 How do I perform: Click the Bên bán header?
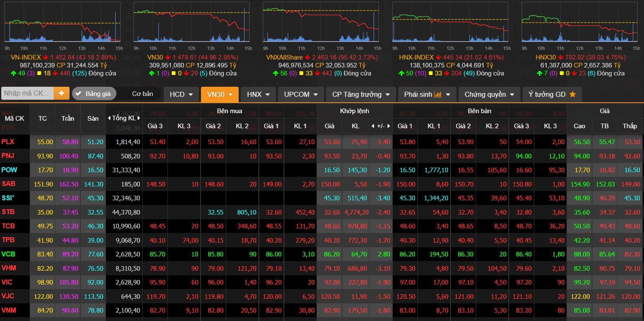pos(479,111)
